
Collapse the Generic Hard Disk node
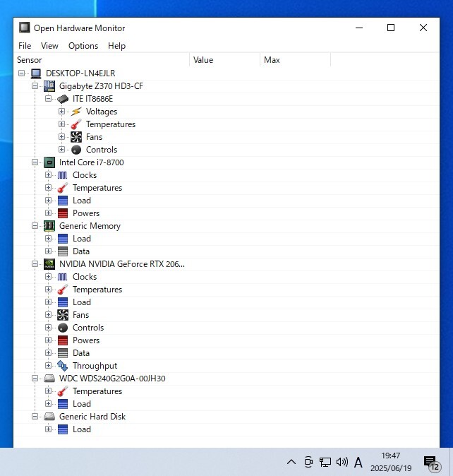(x=35, y=417)
